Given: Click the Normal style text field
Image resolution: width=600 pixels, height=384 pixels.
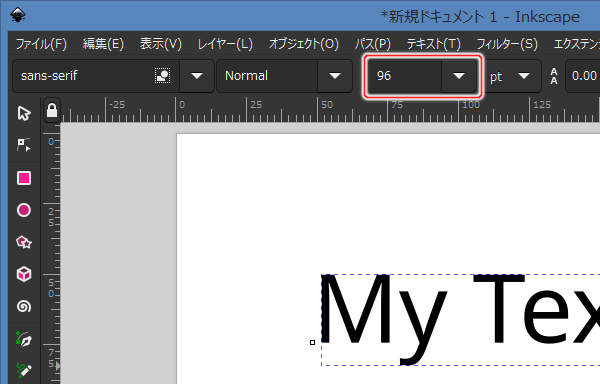Looking at the screenshot, I should 268,76.
